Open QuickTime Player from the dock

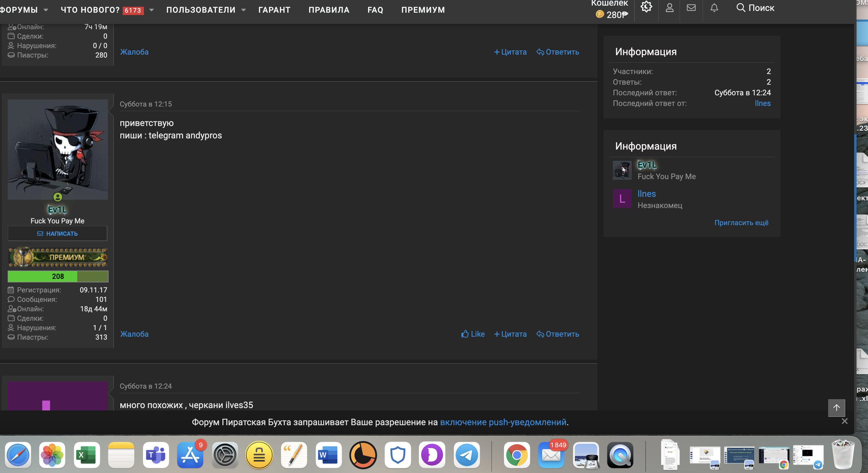[620, 455]
